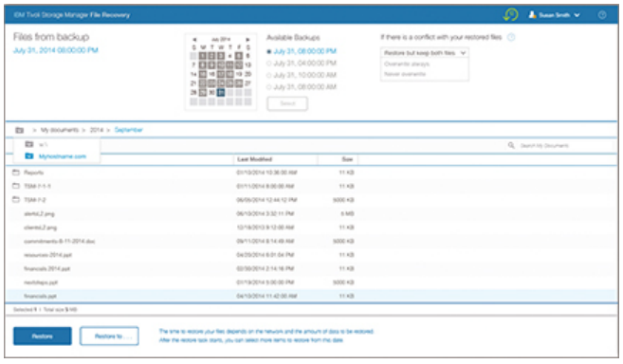Viewport: 623px width, 364px height.
Task: Click the TSM-7-1-1 folder icon
Action: point(16,186)
